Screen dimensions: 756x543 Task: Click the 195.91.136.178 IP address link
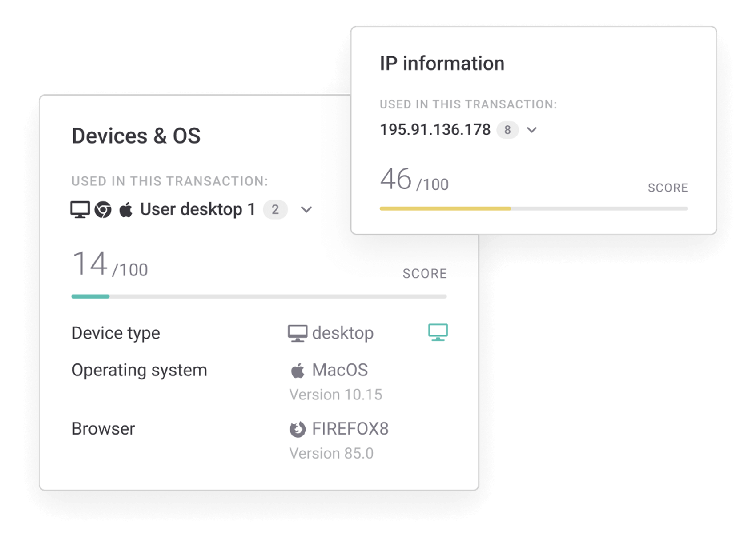(438, 130)
